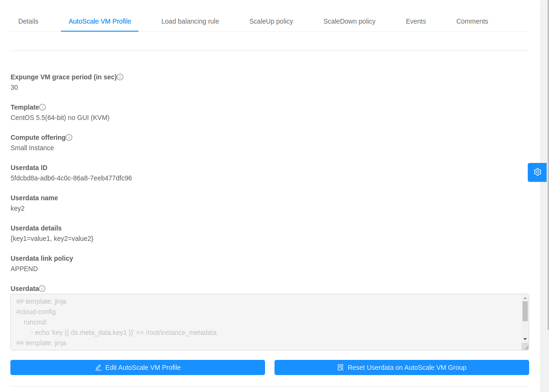Click the pencil icon on Edit AutoScale VM Profile
The width and height of the screenshot is (549, 392).
(99, 367)
